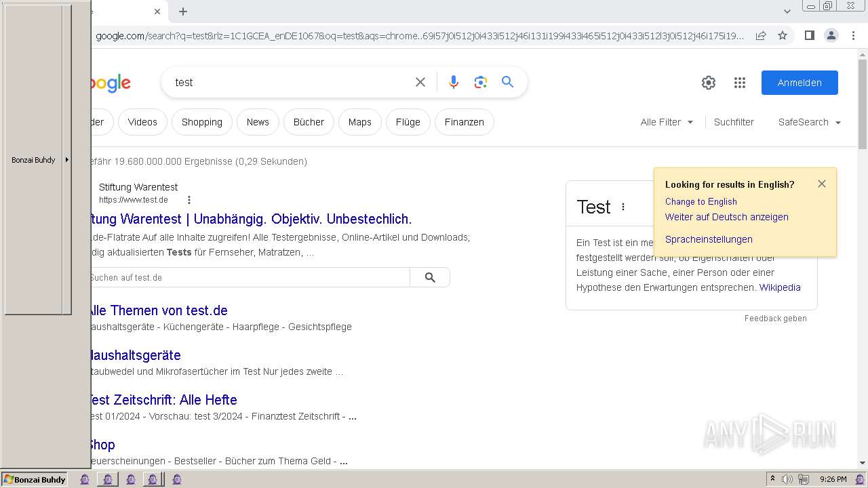Switch to the Videos results tab
This screenshot has width=868, height=488.
pyautogui.click(x=142, y=122)
